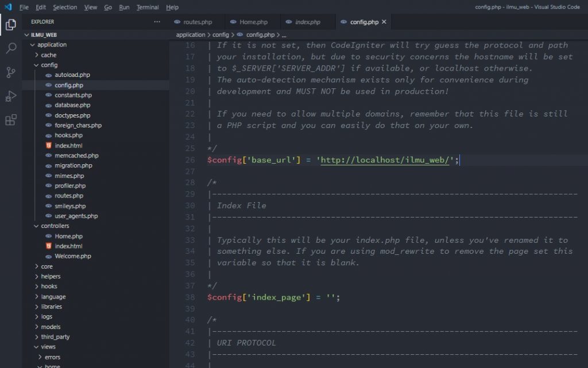Open the Run and Debug icon
The width and height of the screenshot is (588, 368).
10,96
